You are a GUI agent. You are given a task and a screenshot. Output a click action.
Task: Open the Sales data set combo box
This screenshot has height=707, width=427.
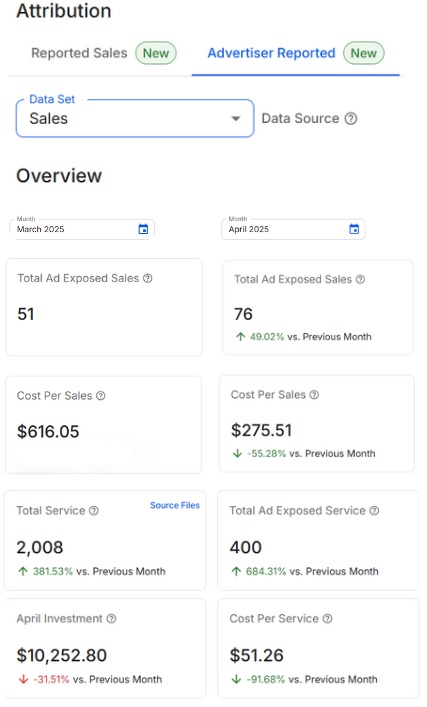click(135, 118)
